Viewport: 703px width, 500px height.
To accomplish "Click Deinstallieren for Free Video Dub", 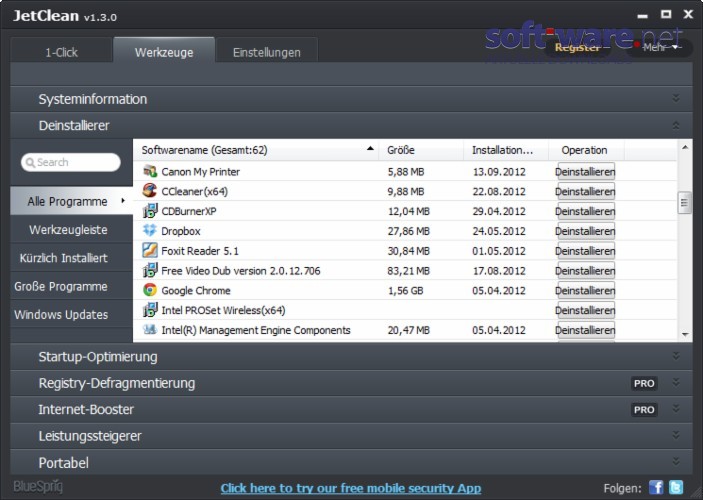I will point(586,270).
